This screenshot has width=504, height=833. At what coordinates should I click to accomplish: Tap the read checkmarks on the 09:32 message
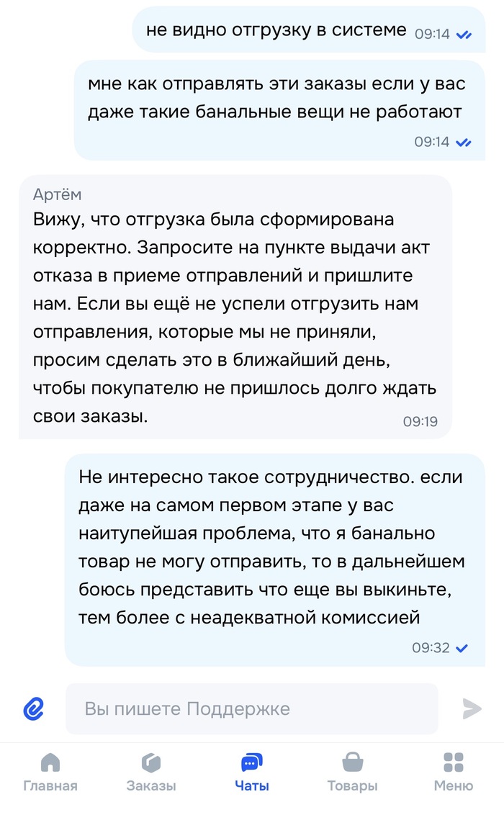[462, 648]
